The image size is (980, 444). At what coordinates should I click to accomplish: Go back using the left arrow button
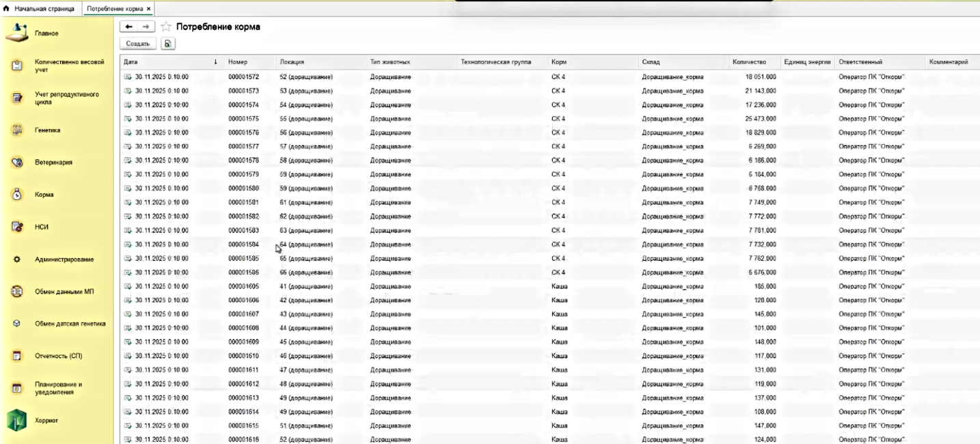[129, 27]
